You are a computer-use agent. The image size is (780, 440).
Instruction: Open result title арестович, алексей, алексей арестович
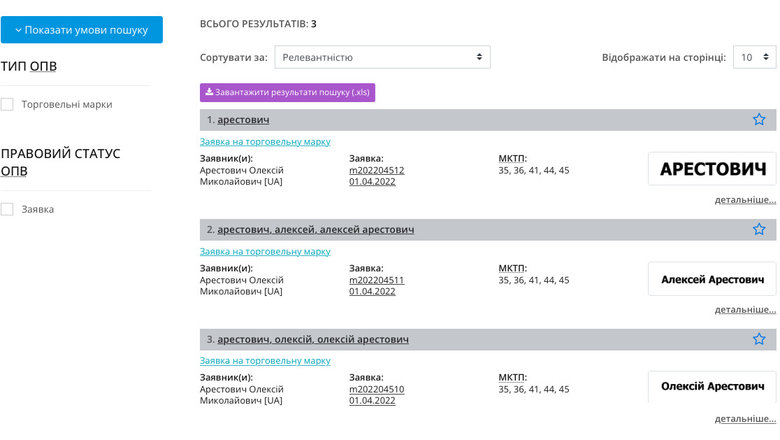click(315, 230)
